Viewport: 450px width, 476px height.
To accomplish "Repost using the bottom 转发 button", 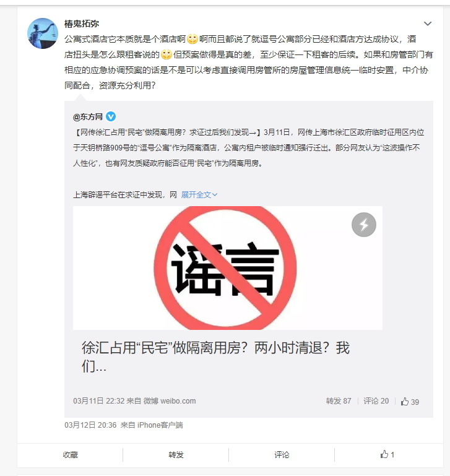I will [x=176, y=455].
